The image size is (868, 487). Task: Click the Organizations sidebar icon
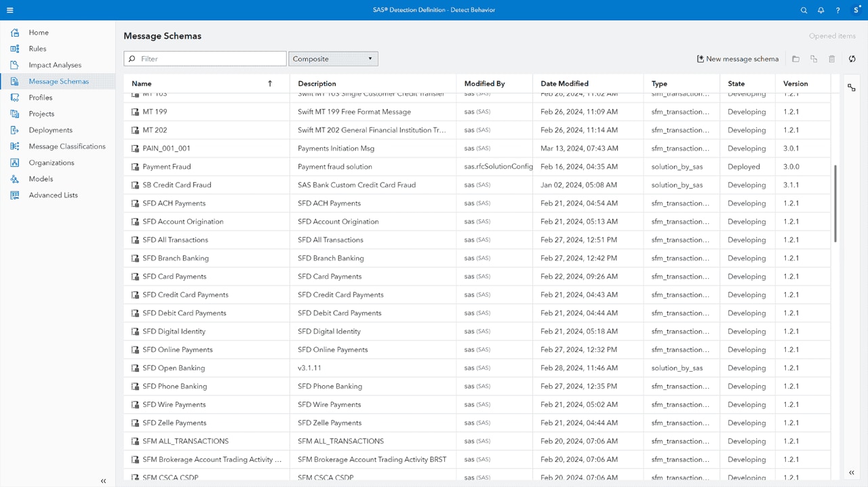(x=15, y=163)
